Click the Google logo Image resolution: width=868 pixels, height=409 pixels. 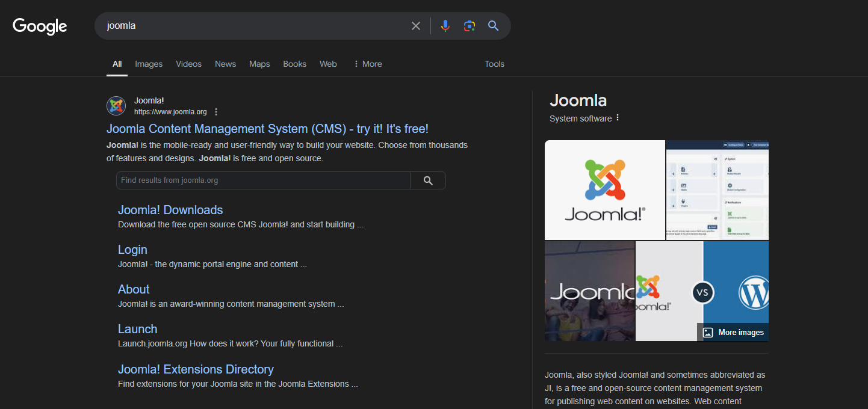tap(40, 26)
